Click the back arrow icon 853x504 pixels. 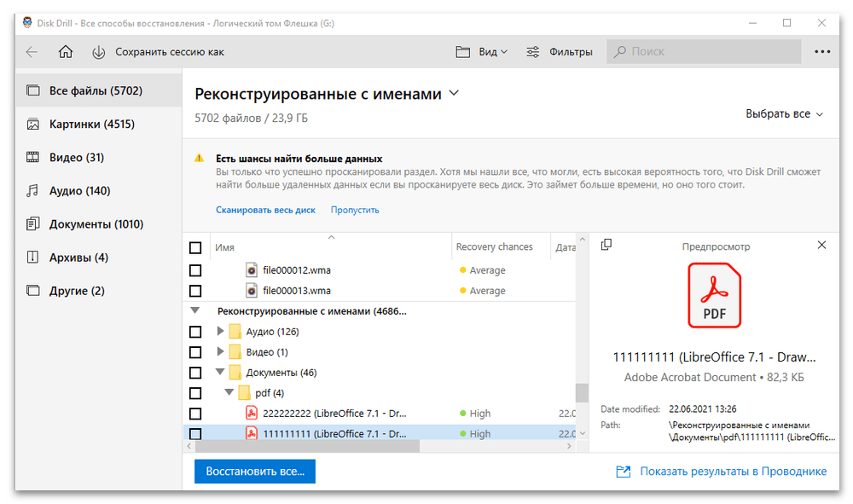coord(32,52)
